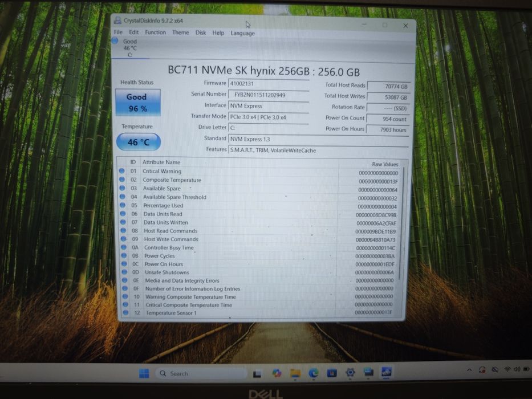Viewport: 532px width, 399px height.
Task: Click the Standard field NVM Express 1.3
Action: tap(318, 139)
